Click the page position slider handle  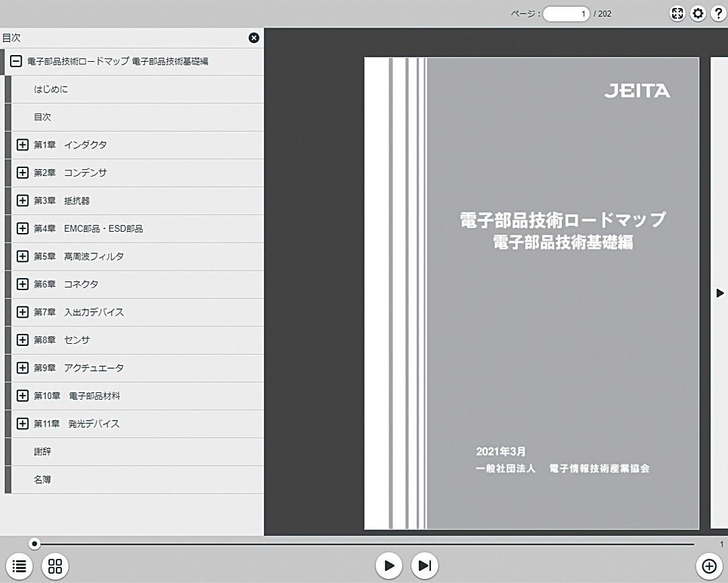34,543
